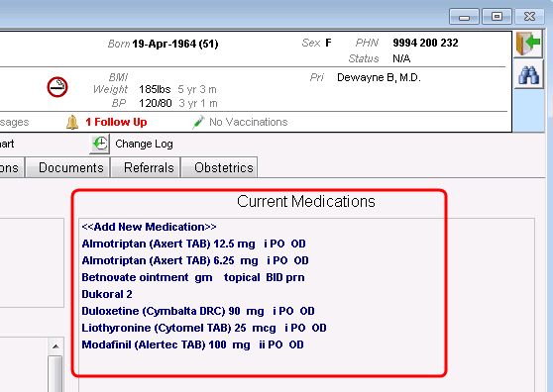Viewport: 553px width, 392px height.
Task: Select Liothyronine Cytomel 25 mcg row
Action: point(204,328)
